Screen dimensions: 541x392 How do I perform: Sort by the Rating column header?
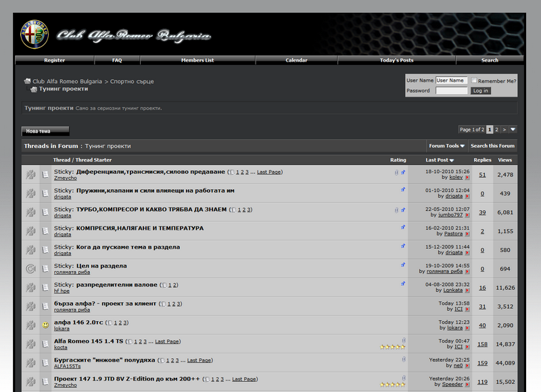(398, 160)
